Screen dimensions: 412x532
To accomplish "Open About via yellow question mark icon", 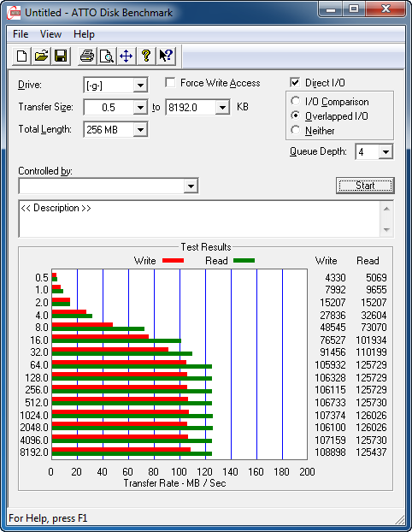I will click(146, 56).
